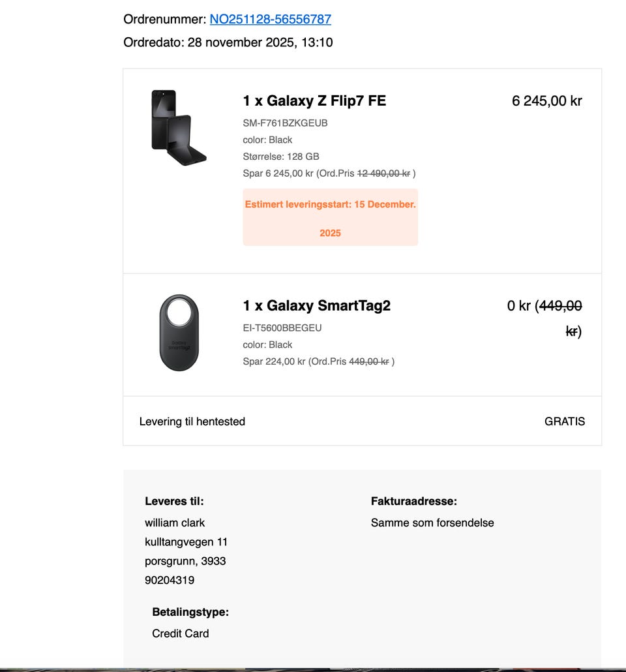This screenshot has width=626, height=672.
Task: Click the phone number 90204319
Action: (170, 580)
